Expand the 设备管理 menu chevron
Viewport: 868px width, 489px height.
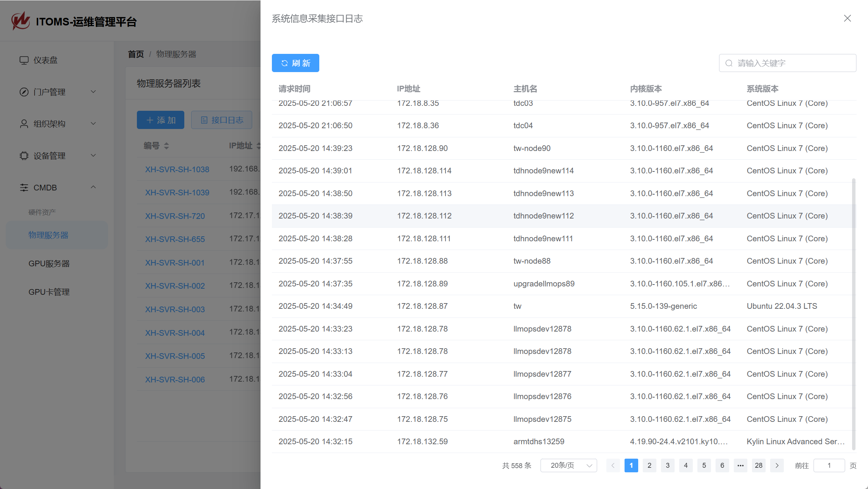point(93,156)
